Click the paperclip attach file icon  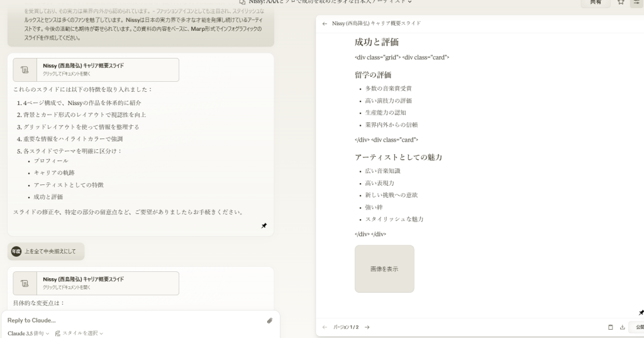270,320
